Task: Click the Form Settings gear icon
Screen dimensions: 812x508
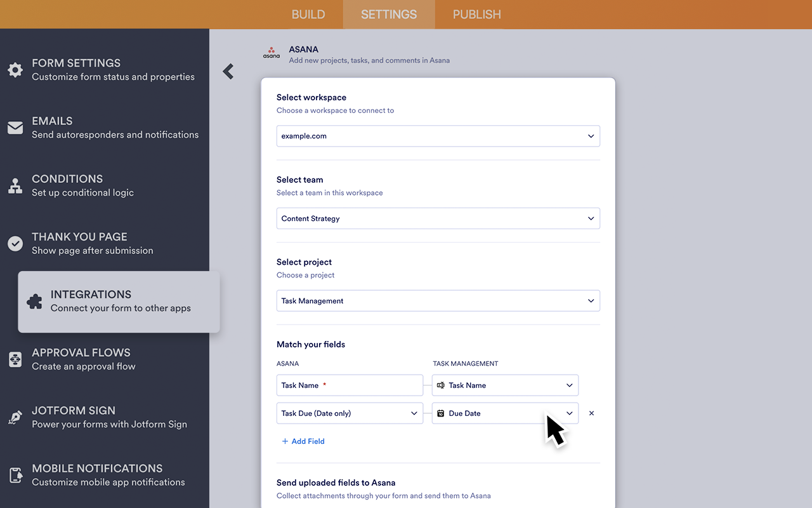Action: (15, 70)
